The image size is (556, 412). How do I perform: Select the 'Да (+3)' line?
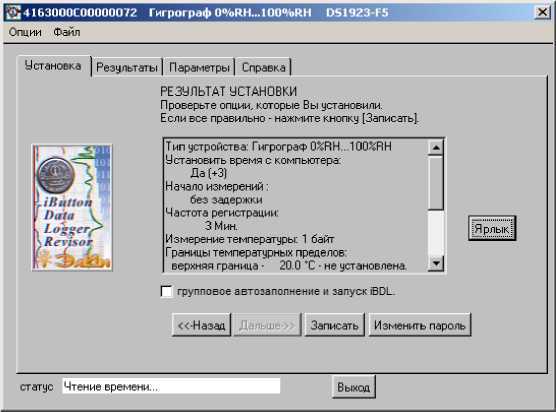[x=209, y=173]
